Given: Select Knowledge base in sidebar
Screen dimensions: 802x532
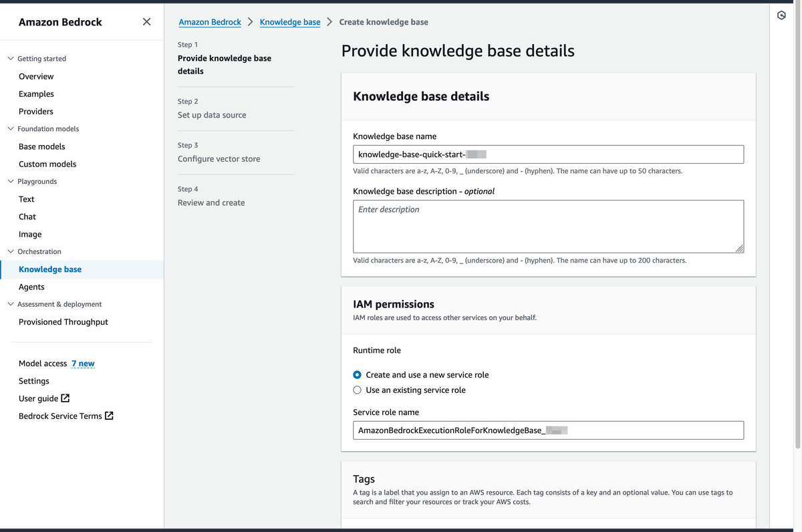Looking at the screenshot, I should [50, 269].
